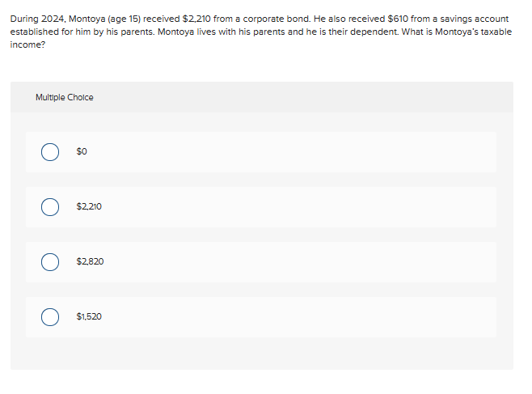The image size is (532, 394).
Task: Click the "Multiple Choice" heading
Action: coord(64,98)
